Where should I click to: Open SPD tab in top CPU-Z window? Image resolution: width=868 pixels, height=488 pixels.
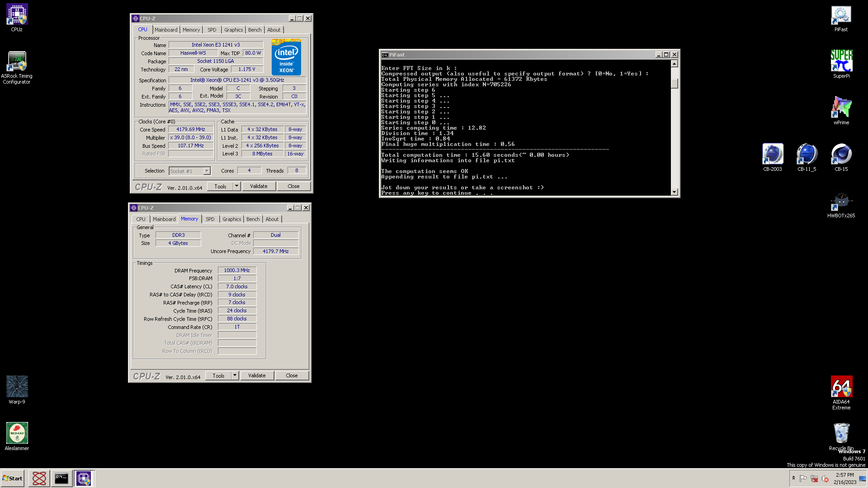pyautogui.click(x=212, y=30)
